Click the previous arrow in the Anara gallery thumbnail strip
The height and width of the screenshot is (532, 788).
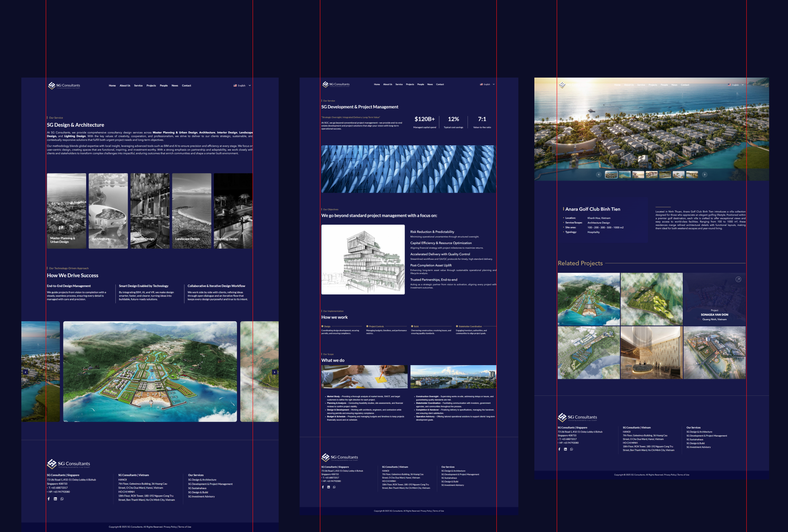(599, 175)
